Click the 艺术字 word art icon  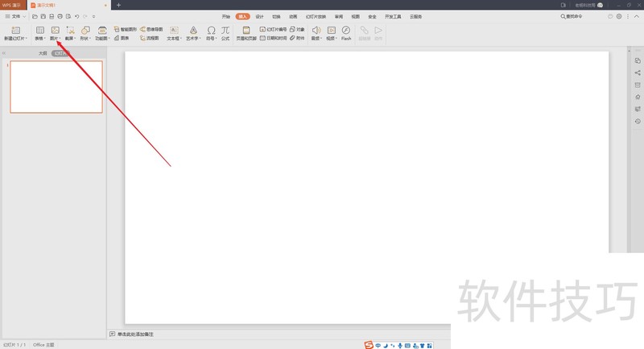tap(193, 31)
